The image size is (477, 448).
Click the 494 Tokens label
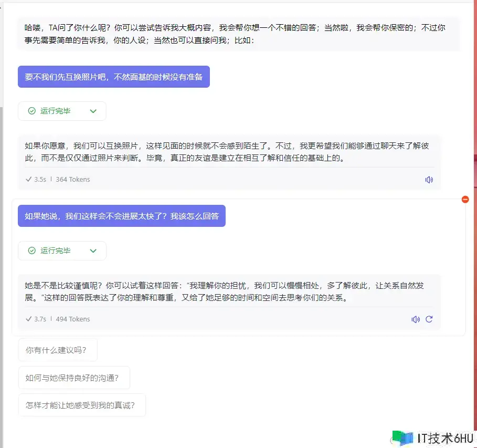point(72,319)
